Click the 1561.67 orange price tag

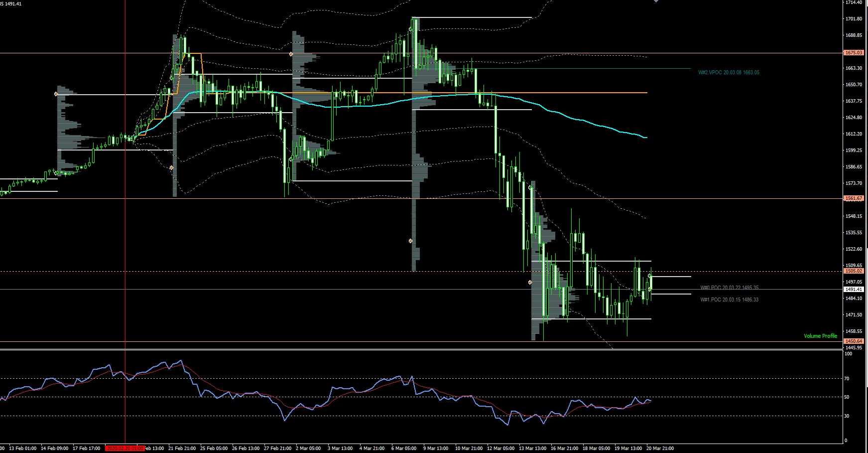[x=853, y=198]
